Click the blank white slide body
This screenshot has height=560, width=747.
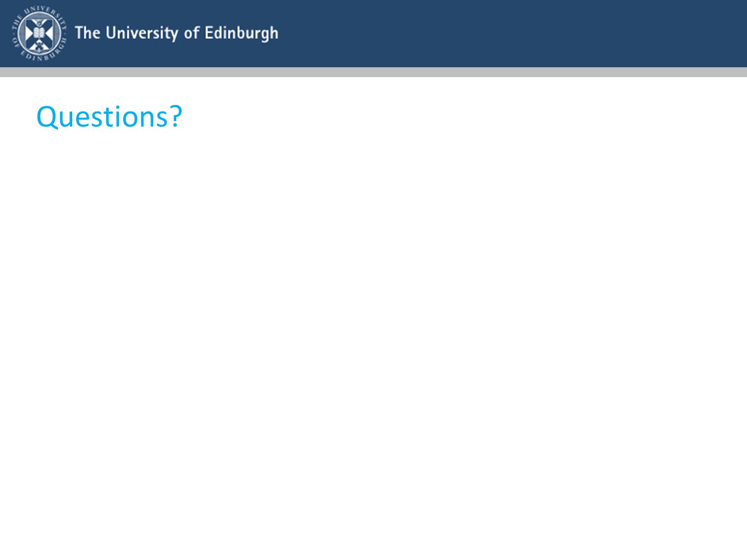coord(373,339)
